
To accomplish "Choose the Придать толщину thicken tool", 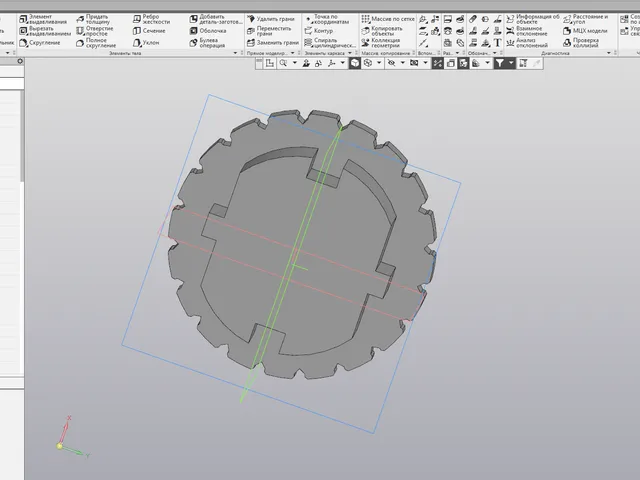I will pyautogui.click(x=93, y=19).
